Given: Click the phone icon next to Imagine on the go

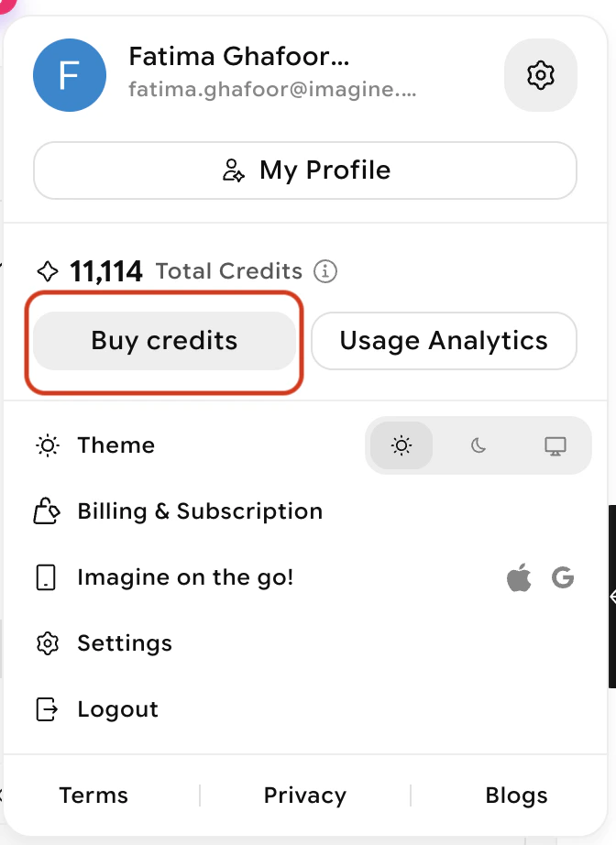Looking at the screenshot, I should click(46, 577).
